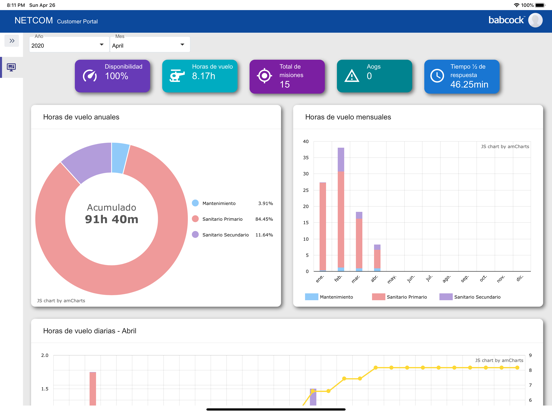
Task: Click JS chart by amCharts link in daily chart
Action: click(499, 360)
